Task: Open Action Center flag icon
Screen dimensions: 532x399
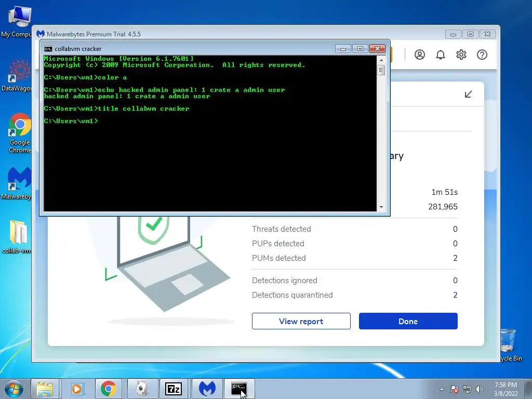Action: [x=454, y=389]
